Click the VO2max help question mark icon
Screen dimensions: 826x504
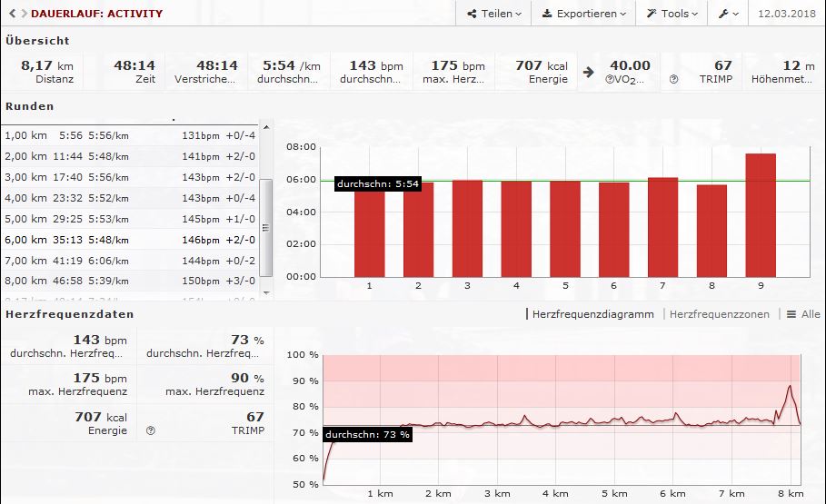coord(608,80)
